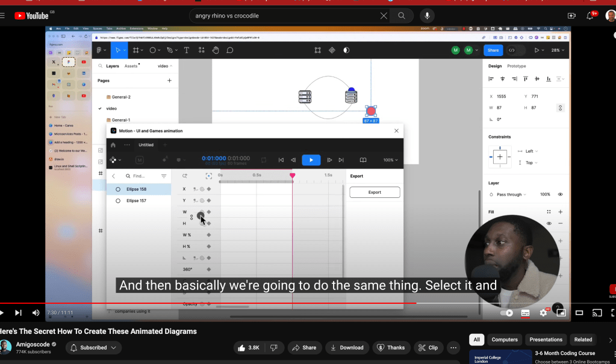Open the Motion docs book icon
Screen dimensions: 616x364
tap(363, 160)
